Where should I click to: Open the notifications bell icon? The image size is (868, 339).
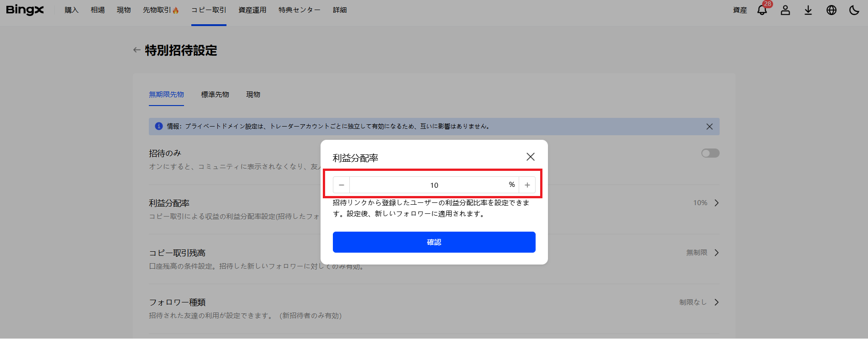762,10
